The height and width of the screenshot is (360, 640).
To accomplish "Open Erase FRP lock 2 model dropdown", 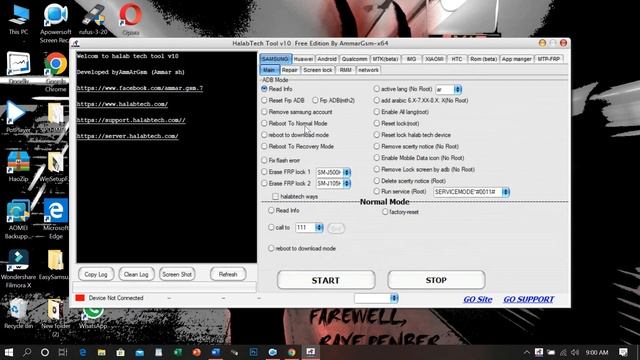I will click(347, 184).
